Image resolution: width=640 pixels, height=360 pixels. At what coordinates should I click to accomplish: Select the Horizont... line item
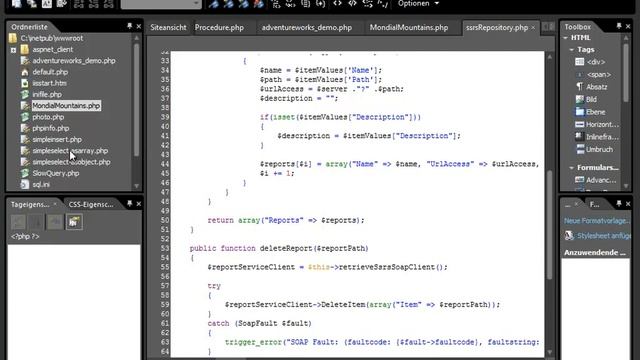pos(597,124)
